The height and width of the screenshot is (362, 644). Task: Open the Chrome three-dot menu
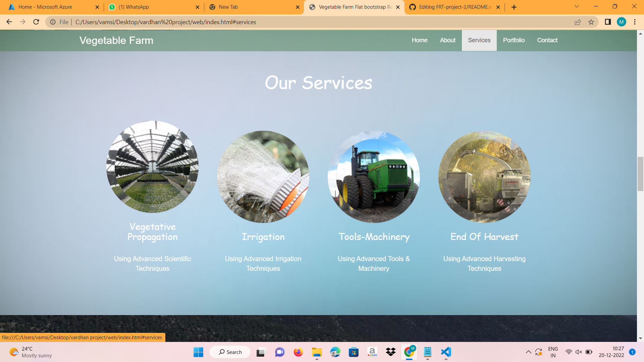pyautogui.click(x=635, y=22)
